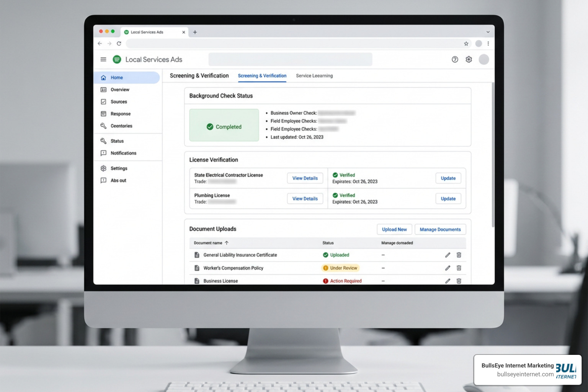Delete the General Liability Insurance Certificate
Image resolution: width=588 pixels, height=392 pixels.
[x=459, y=255]
